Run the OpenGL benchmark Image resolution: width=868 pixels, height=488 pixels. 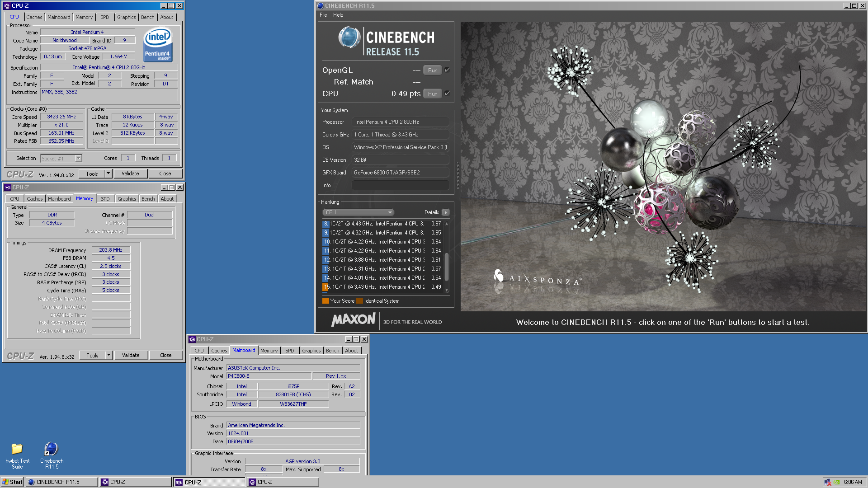click(433, 70)
